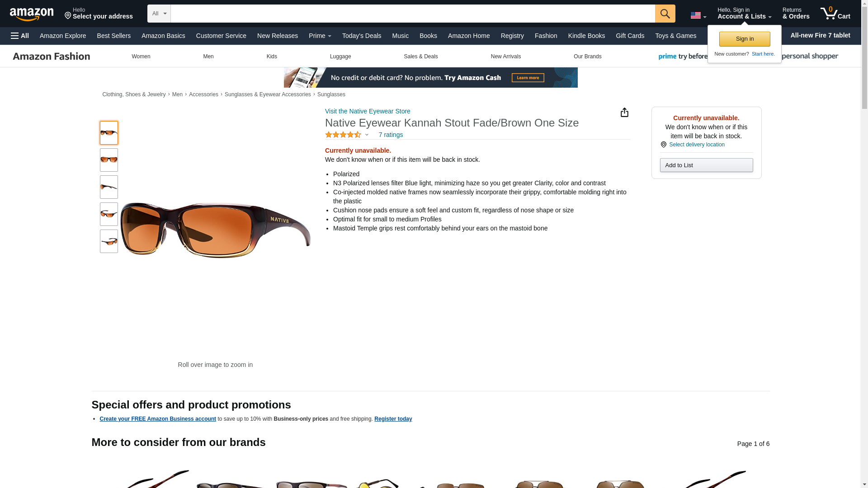This screenshot has width=868, height=488.
Task: Expand the Account & Lists menu
Action: 744,14
